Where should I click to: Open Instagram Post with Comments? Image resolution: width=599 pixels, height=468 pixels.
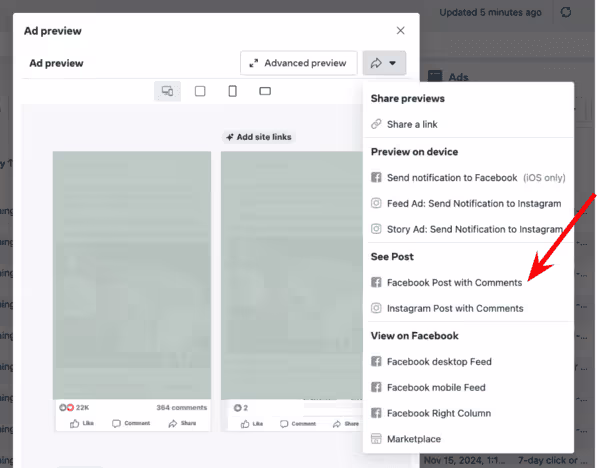455,308
